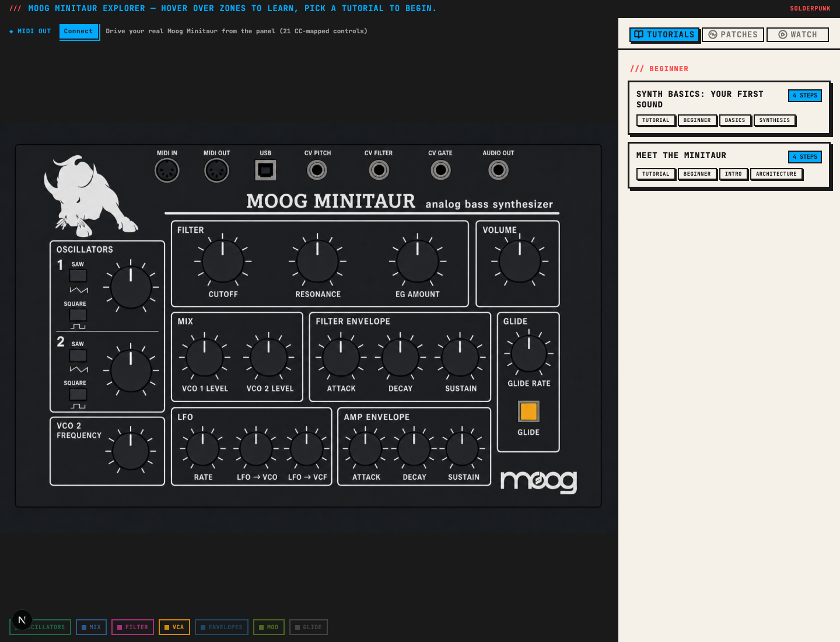This screenshot has height=642, width=840.
Task: Click the LFO to VCO knob
Action: coord(256,448)
